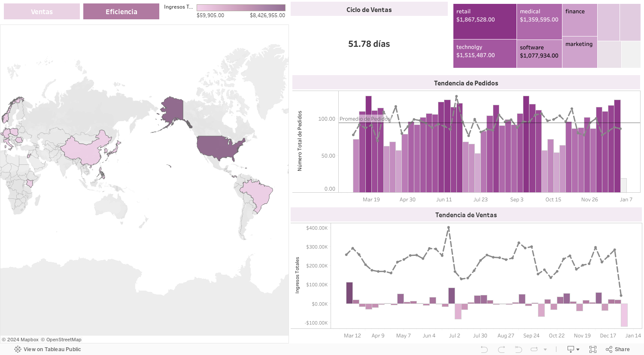Click the Ingresos Totales axis title
This screenshot has height=355, width=644.
click(x=297, y=275)
